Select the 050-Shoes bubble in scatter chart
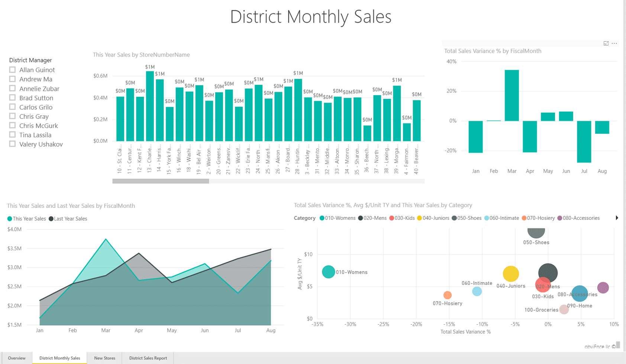 tap(536, 232)
